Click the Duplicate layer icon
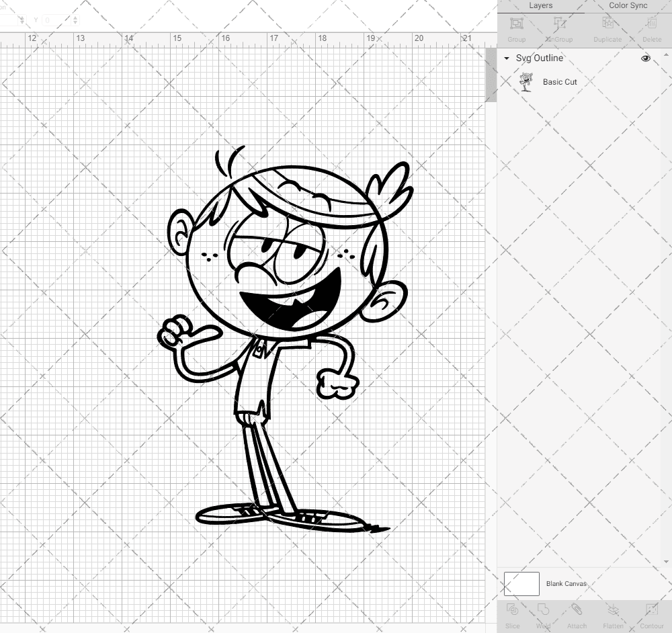The image size is (672, 633). pyautogui.click(x=607, y=27)
